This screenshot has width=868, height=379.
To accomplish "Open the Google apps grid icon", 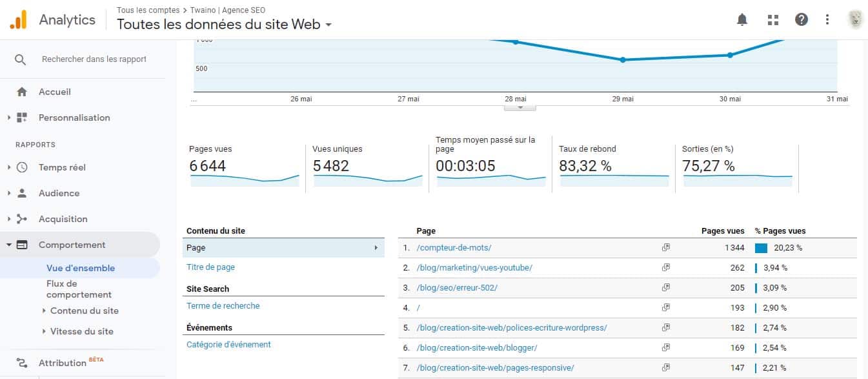I will pyautogui.click(x=773, y=19).
